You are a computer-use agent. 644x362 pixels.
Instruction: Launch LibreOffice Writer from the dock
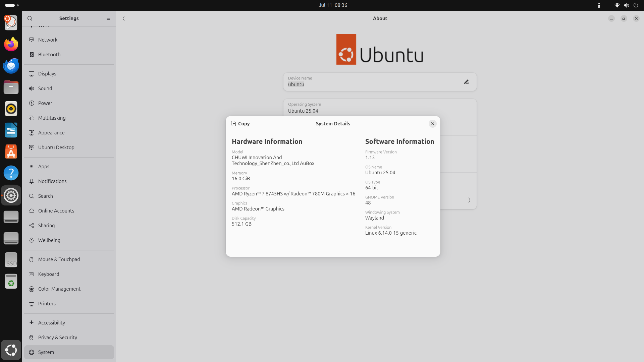[11, 130]
